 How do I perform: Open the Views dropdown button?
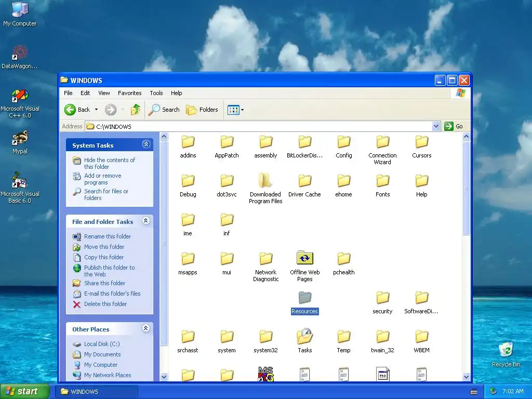point(235,110)
